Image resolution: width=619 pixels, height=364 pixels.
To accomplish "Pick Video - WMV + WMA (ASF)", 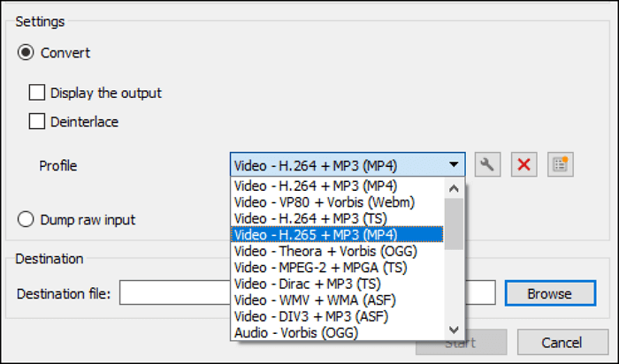I will click(336, 300).
